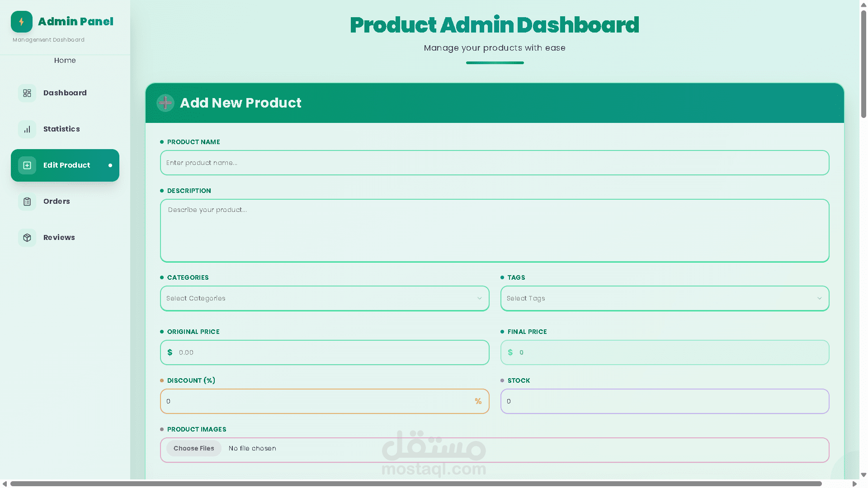The height and width of the screenshot is (488, 868).
Task: Focus the Product Name input field
Action: (x=494, y=163)
